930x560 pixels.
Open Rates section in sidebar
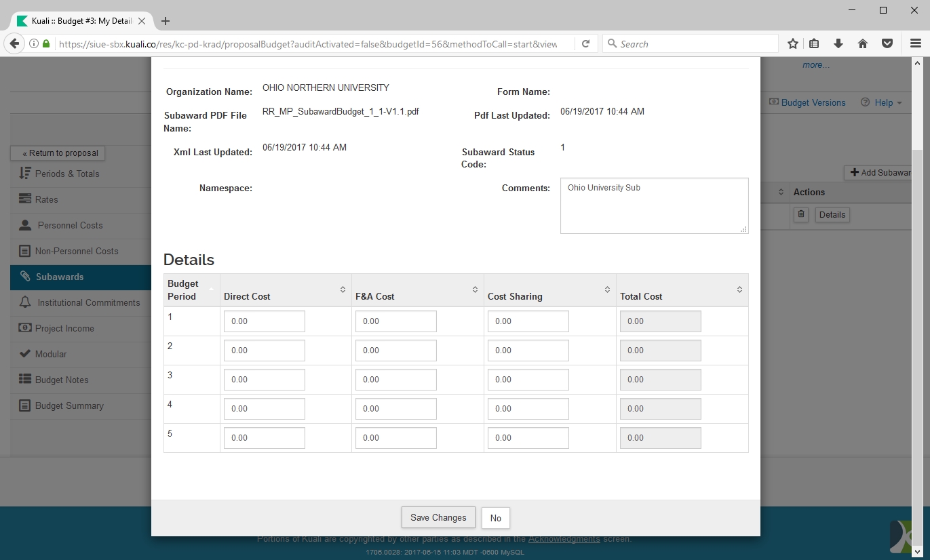(x=47, y=199)
